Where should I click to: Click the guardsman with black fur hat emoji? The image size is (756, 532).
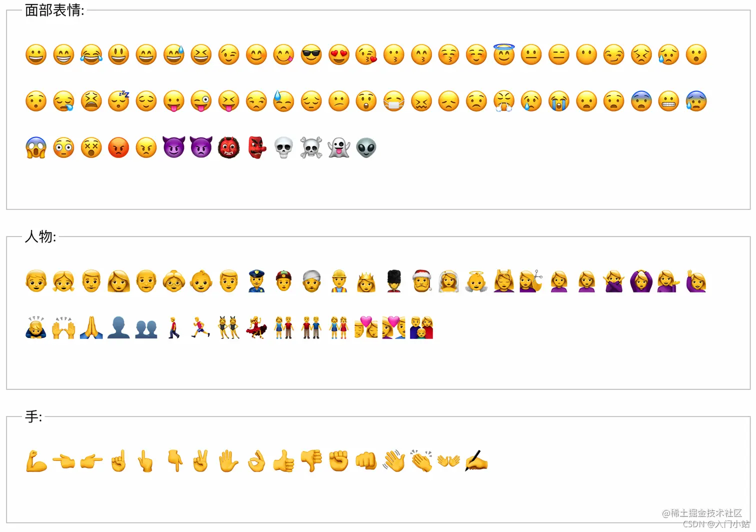pyautogui.click(x=394, y=281)
